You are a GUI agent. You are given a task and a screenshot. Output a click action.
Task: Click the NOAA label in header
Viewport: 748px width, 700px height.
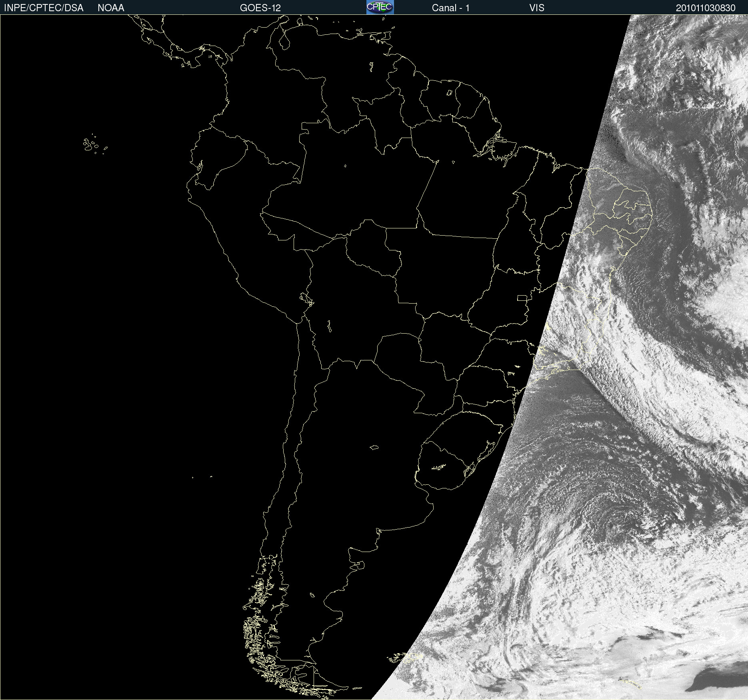coord(111,8)
